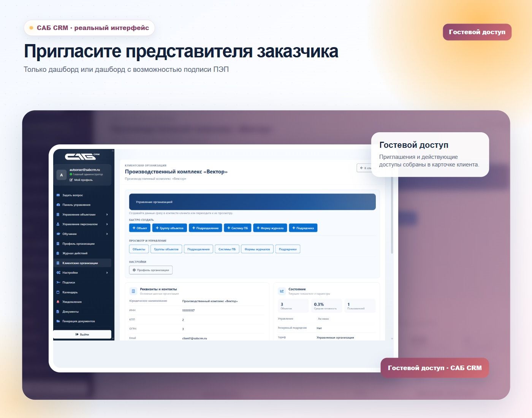Expand the Настройки sidebar chevron
The image size is (532, 418).
107,273
